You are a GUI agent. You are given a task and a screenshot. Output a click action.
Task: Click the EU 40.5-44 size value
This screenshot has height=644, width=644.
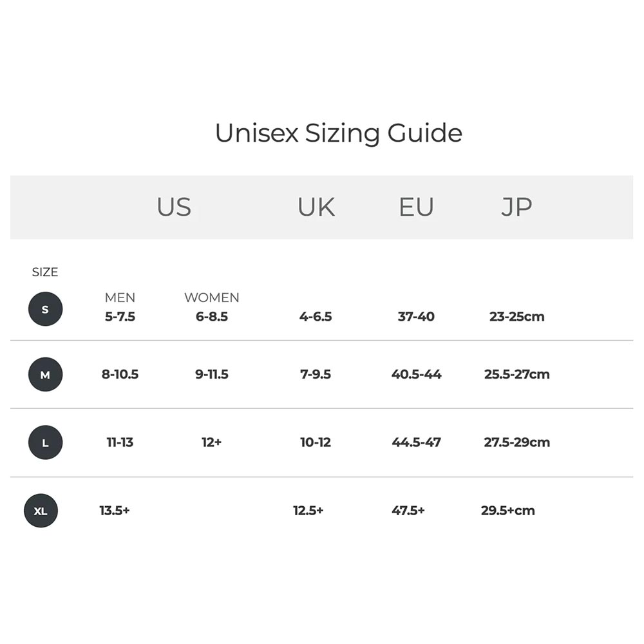[416, 374]
